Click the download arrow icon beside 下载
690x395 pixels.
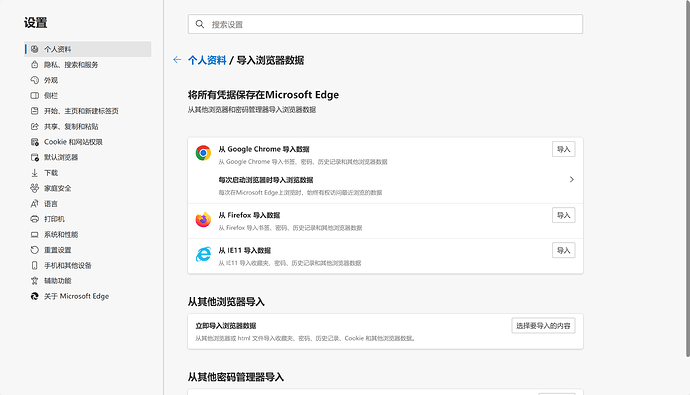point(34,173)
